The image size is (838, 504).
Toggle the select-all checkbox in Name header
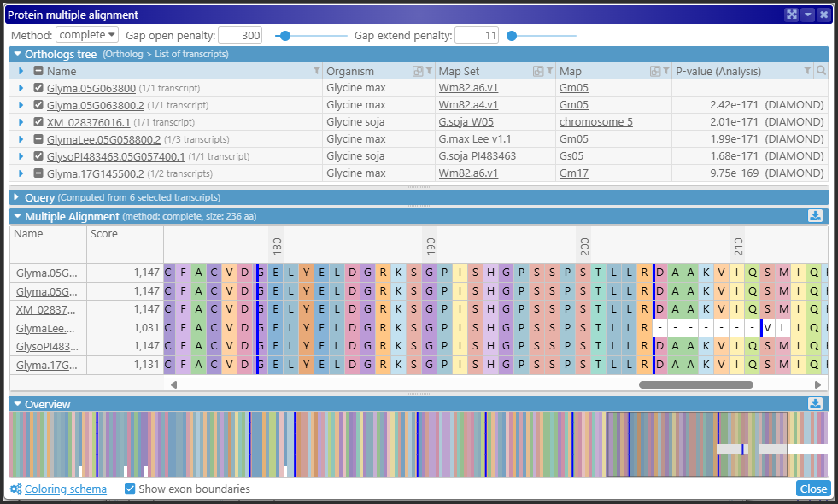click(x=38, y=71)
